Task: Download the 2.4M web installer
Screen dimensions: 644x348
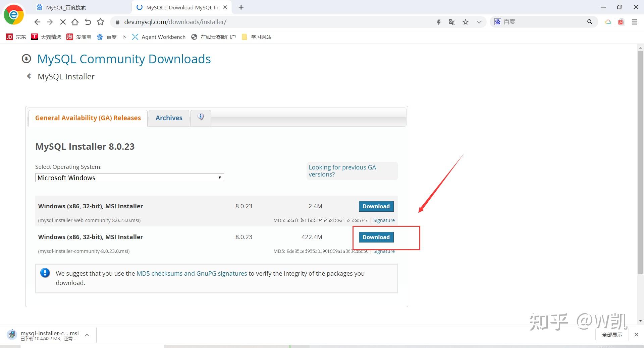Action: pyautogui.click(x=376, y=206)
